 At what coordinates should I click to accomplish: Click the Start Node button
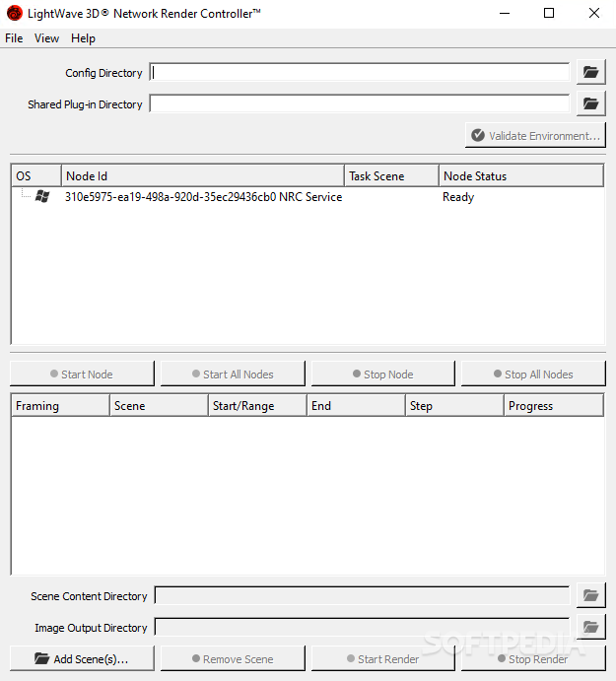[x=82, y=374]
